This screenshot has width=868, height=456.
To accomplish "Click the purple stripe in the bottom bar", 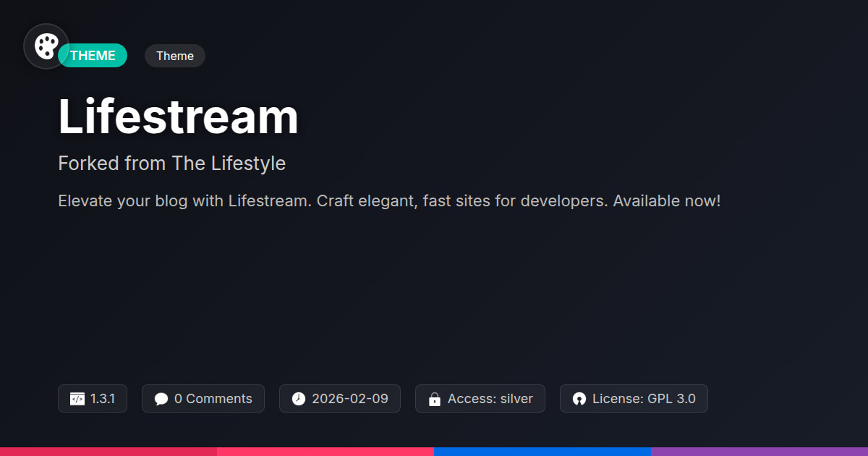I will 759,452.
